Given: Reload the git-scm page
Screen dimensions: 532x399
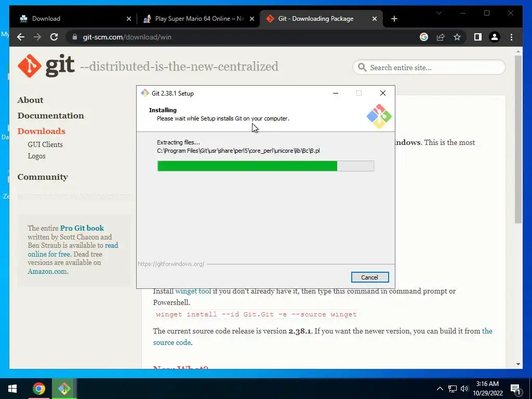Looking at the screenshot, I should tap(54, 37).
